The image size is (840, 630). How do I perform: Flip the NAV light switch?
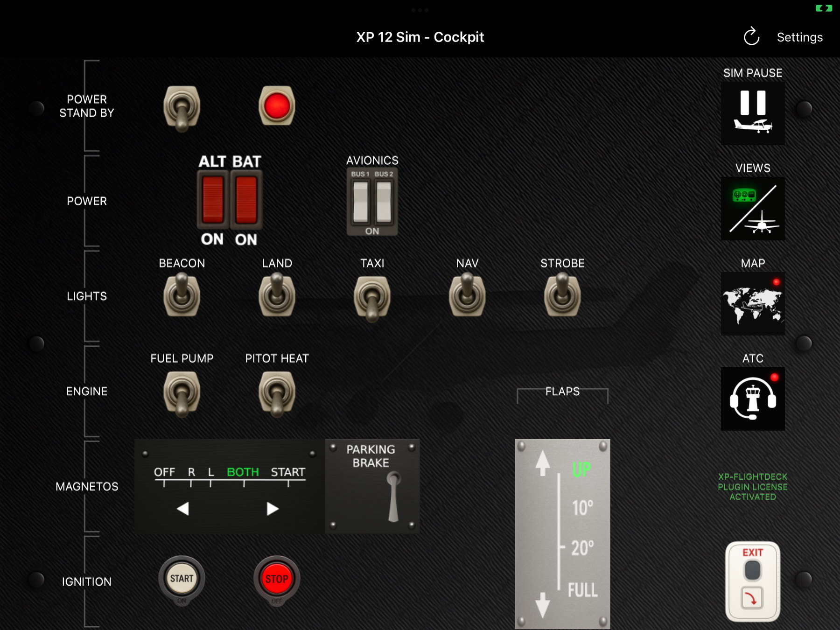pyautogui.click(x=467, y=295)
